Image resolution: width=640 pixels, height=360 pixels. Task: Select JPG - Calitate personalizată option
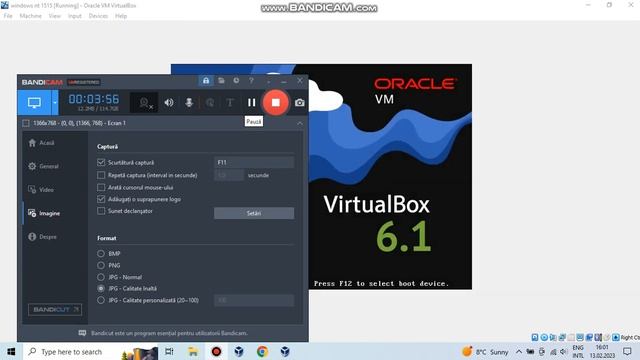[101, 300]
